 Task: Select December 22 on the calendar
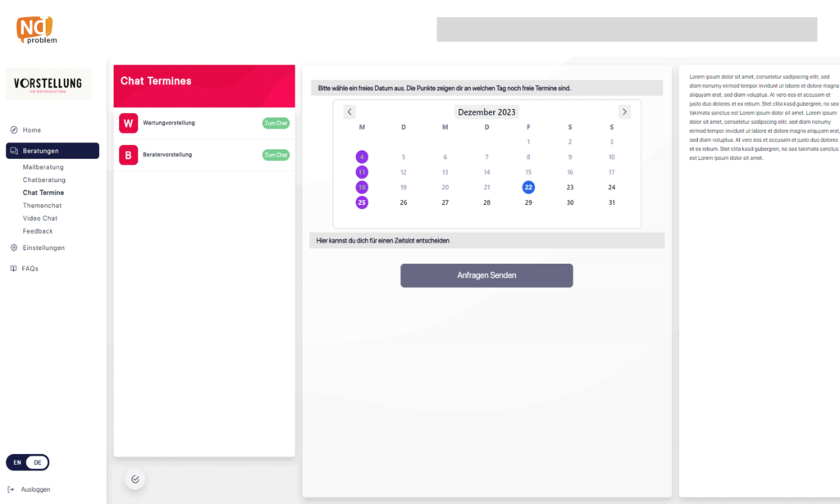pos(528,187)
